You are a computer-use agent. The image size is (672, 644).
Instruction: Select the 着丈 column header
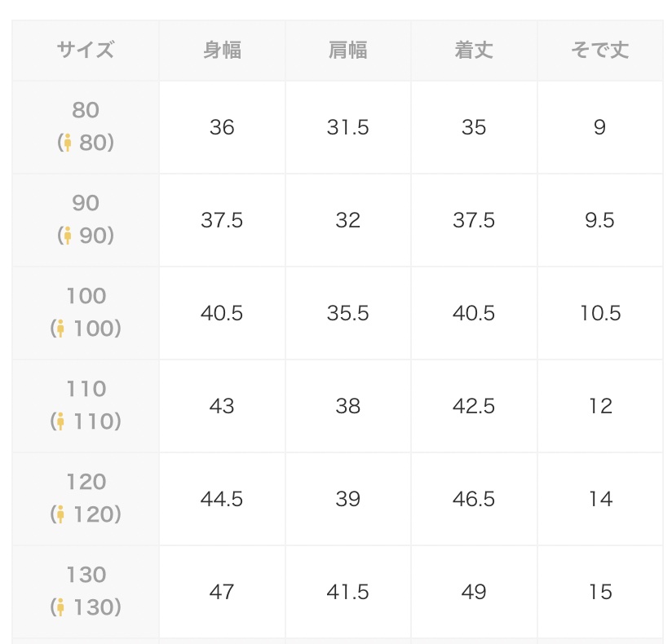(474, 50)
